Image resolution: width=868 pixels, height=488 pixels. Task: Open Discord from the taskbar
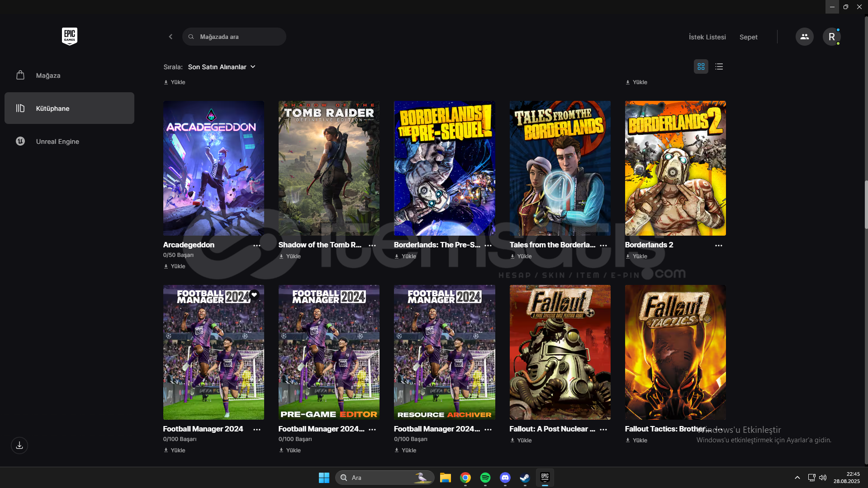coord(505,478)
